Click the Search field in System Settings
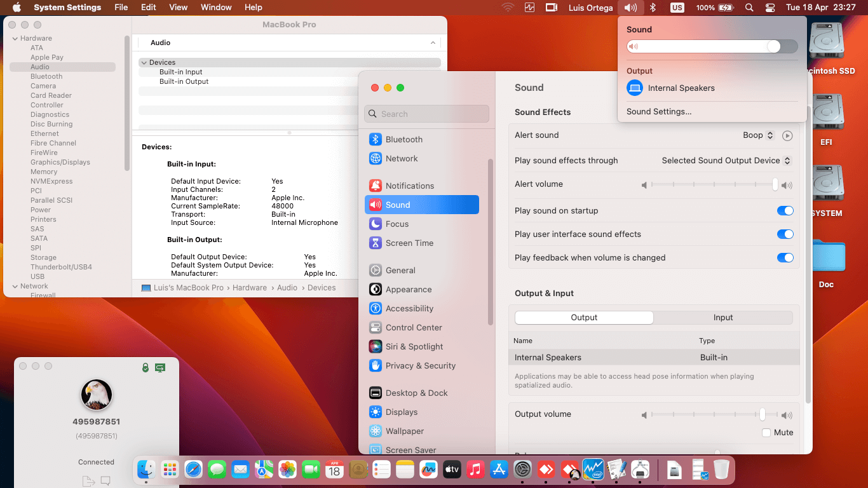This screenshot has height=488, width=868. click(x=426, y=114)
